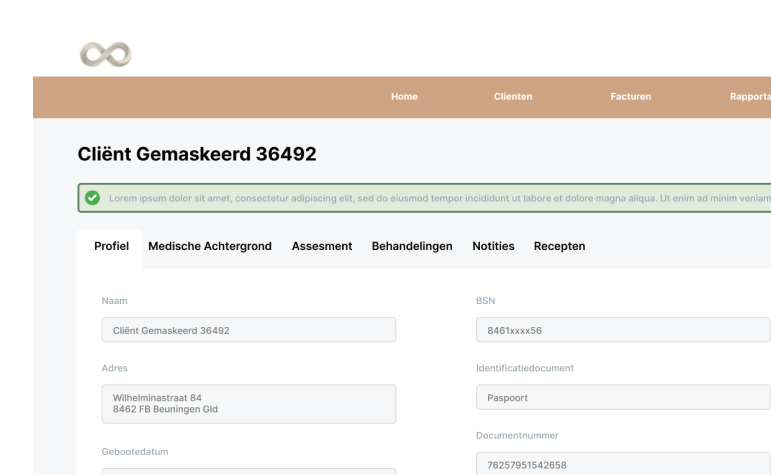The image size is (771, 475).
Task: Open Facturen from the top navigation
Action: click(x=630, y=97)
